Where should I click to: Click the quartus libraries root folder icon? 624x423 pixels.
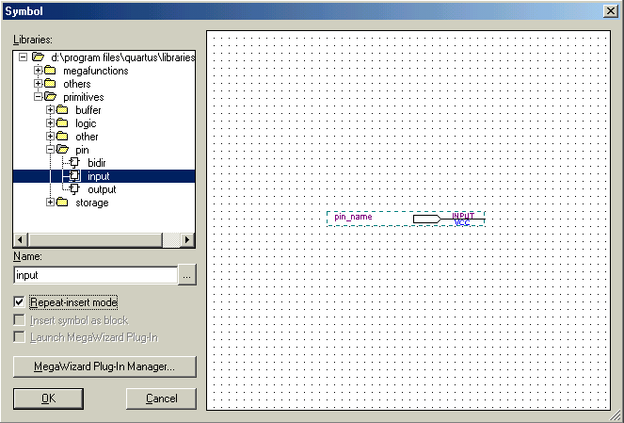click(38, 57)
